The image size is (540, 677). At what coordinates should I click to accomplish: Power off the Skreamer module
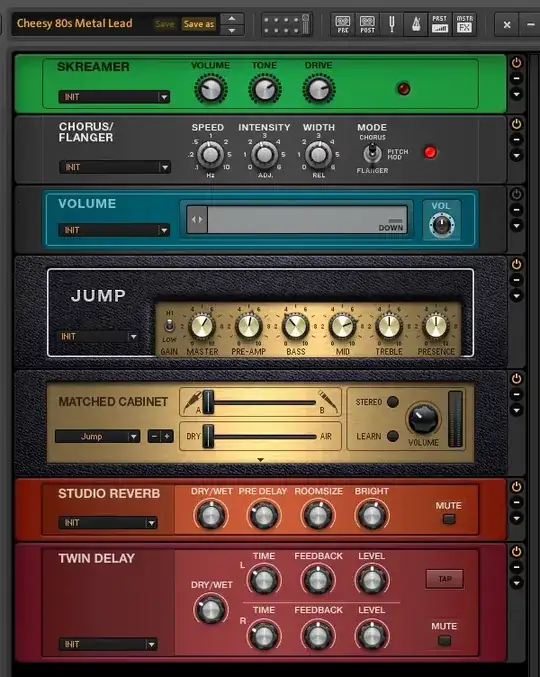click(516, 63)
